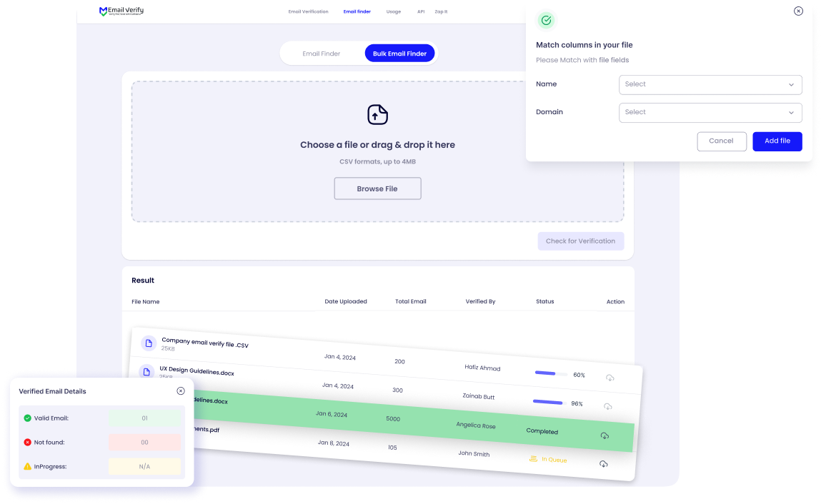Click the Valid Email count field 01
The height and width of the screenshot is (504, 821).
coord(144,418)
